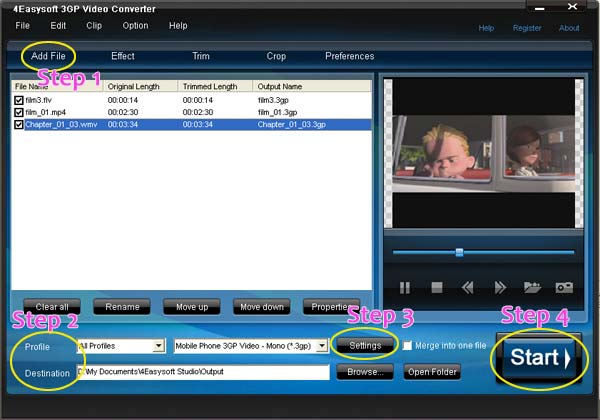Open the Trim tool

tap(201, 56)
